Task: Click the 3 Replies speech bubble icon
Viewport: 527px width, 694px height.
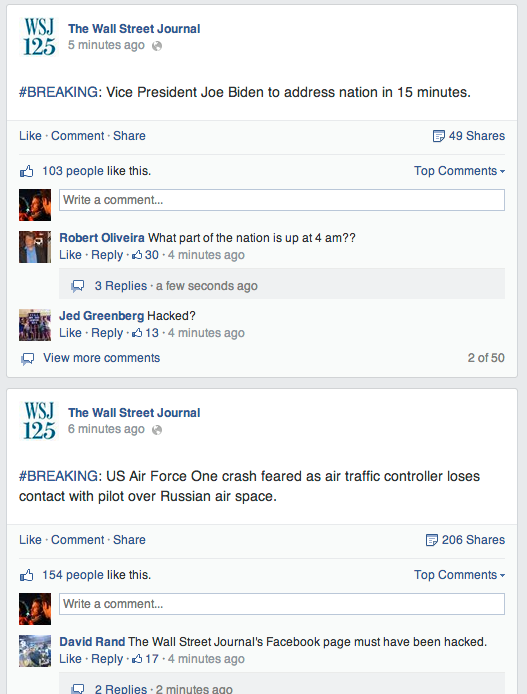Action: pyautogui.click(x=78, y=286)
